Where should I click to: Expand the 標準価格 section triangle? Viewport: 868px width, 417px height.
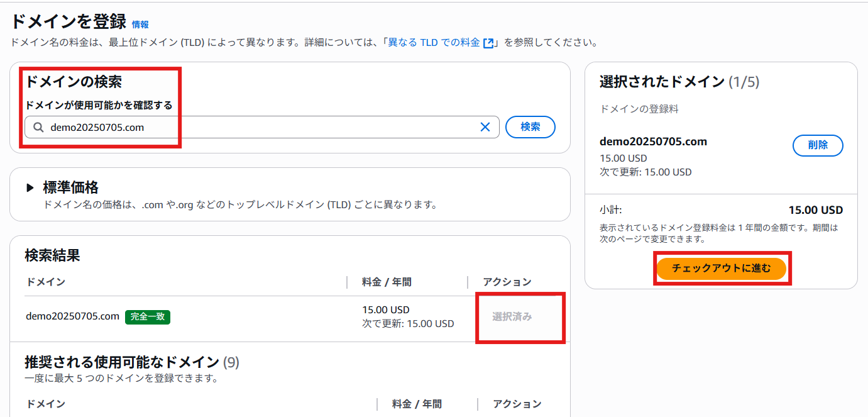click(30, 187)
